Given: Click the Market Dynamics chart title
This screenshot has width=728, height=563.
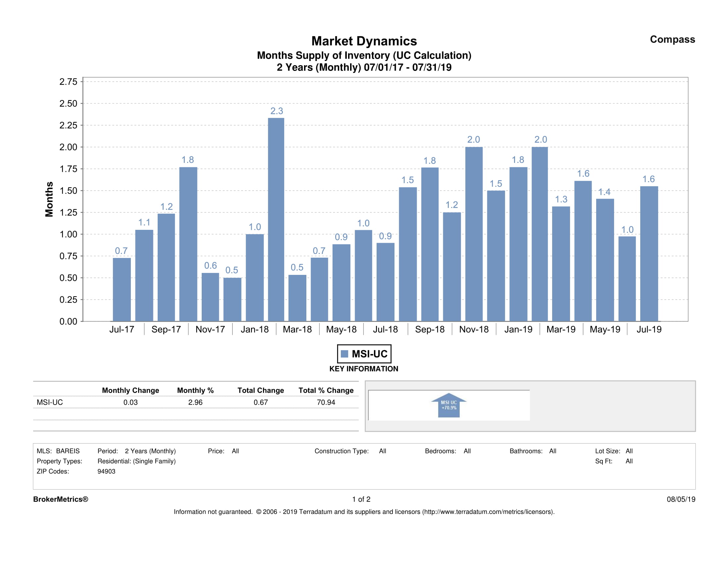Looking at the screenshot, I should pos(364,41).
